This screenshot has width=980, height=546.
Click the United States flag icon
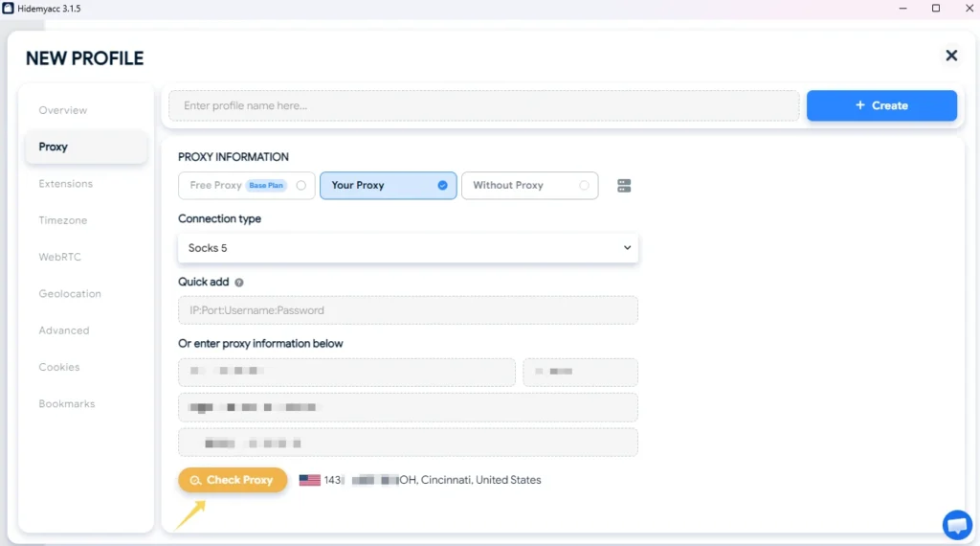pyautogui.click(x=309, y=480)
